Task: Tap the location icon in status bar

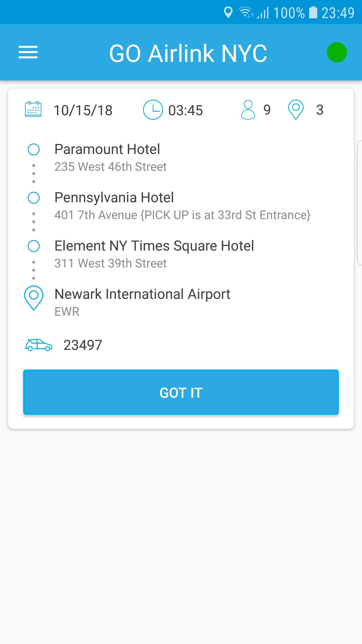Action: 228,13
